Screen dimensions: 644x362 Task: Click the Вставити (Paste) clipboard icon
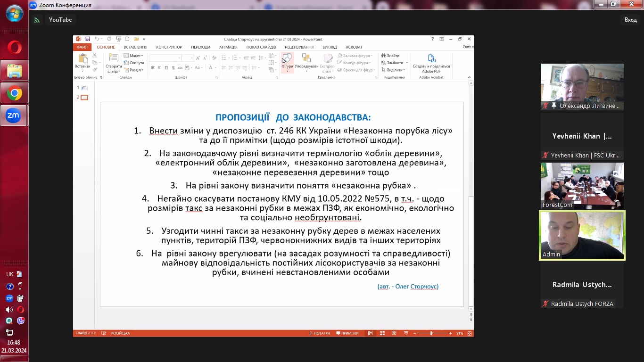[x=83, y=59]
